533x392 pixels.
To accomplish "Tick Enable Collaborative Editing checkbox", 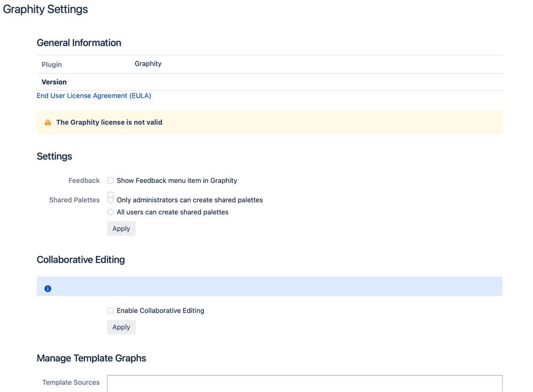I will (110, 310).
